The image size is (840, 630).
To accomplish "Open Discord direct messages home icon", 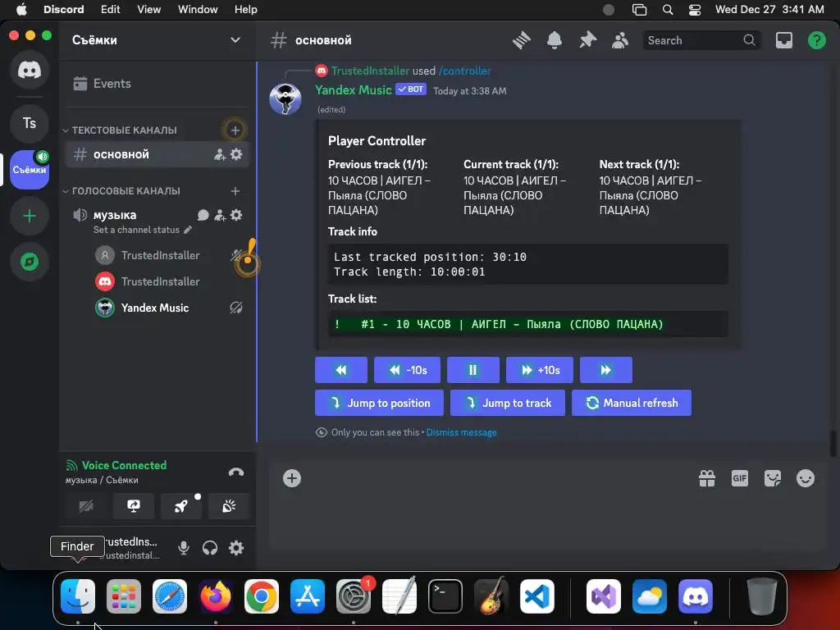I will [x=30, y=70].
